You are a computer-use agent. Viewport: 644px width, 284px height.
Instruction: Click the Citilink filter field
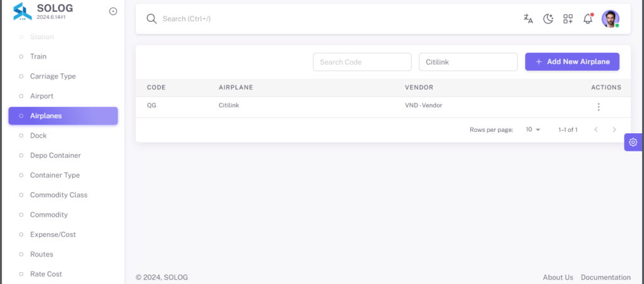pos(468,62)
